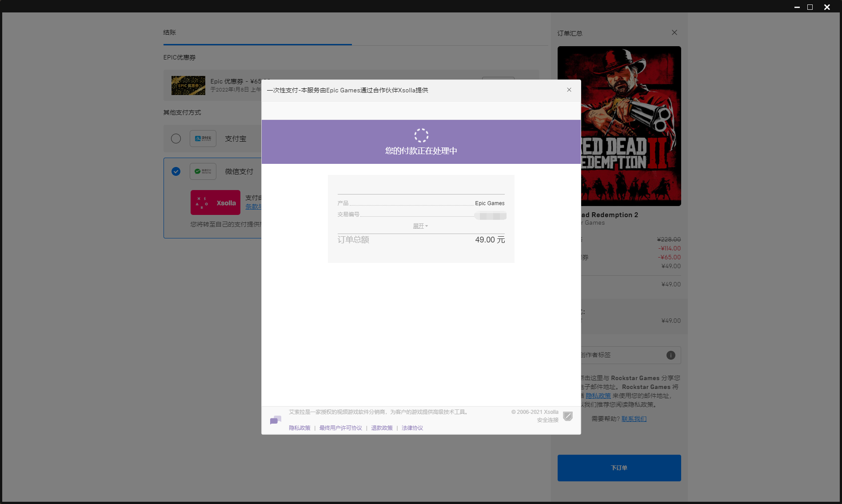This screenshot has height=504, width=842.
Task: Click the WeChat Pay logo icon
Action: [203, 171]
